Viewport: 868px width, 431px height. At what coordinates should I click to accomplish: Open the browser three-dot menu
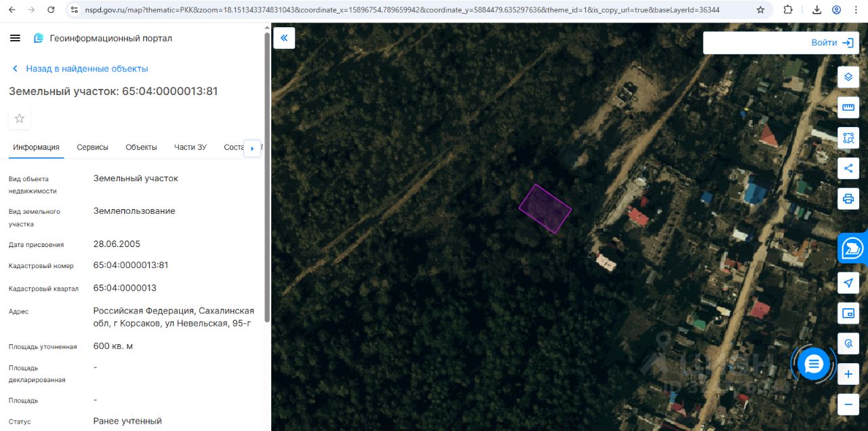856,10
